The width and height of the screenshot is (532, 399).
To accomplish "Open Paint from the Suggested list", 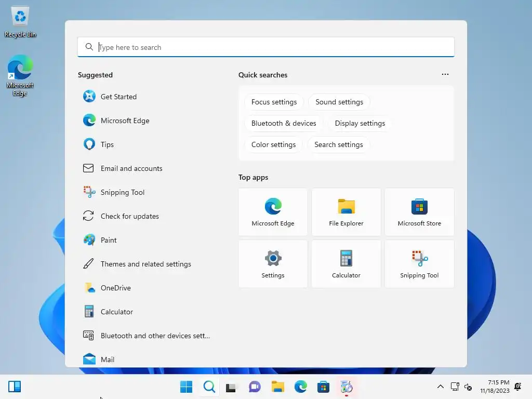I will (x=148, y=240).
